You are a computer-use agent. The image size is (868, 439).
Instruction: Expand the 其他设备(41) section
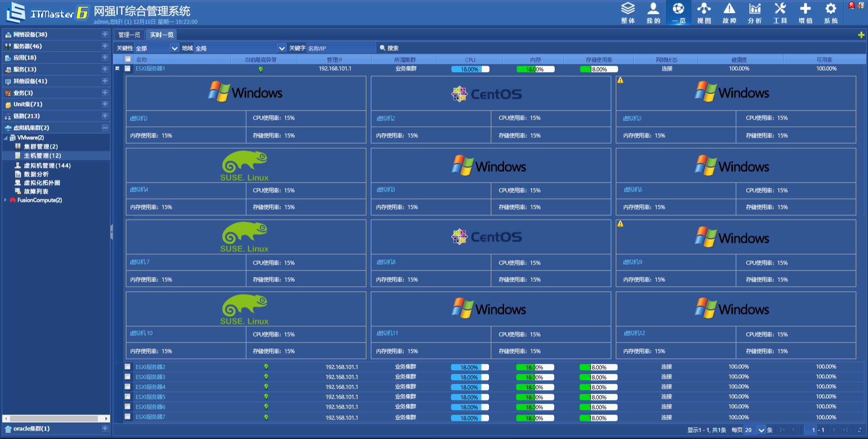(x=105, y=81)
